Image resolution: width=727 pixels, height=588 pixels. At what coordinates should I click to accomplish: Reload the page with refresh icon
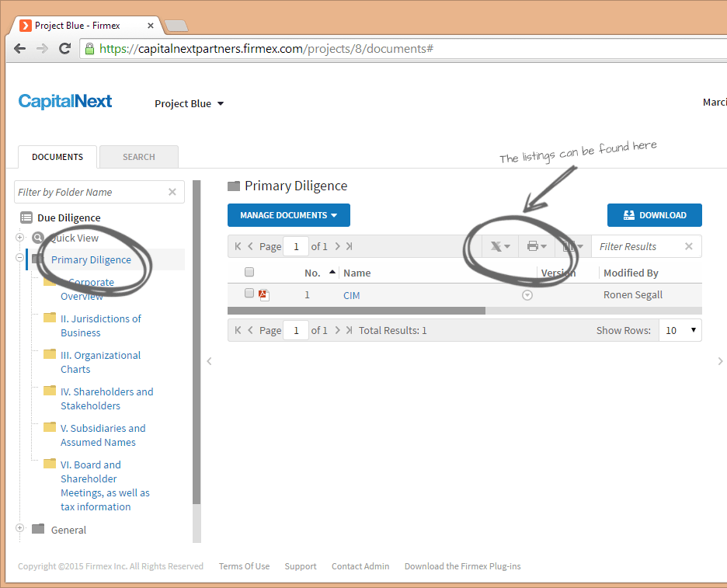coord(65,48)
